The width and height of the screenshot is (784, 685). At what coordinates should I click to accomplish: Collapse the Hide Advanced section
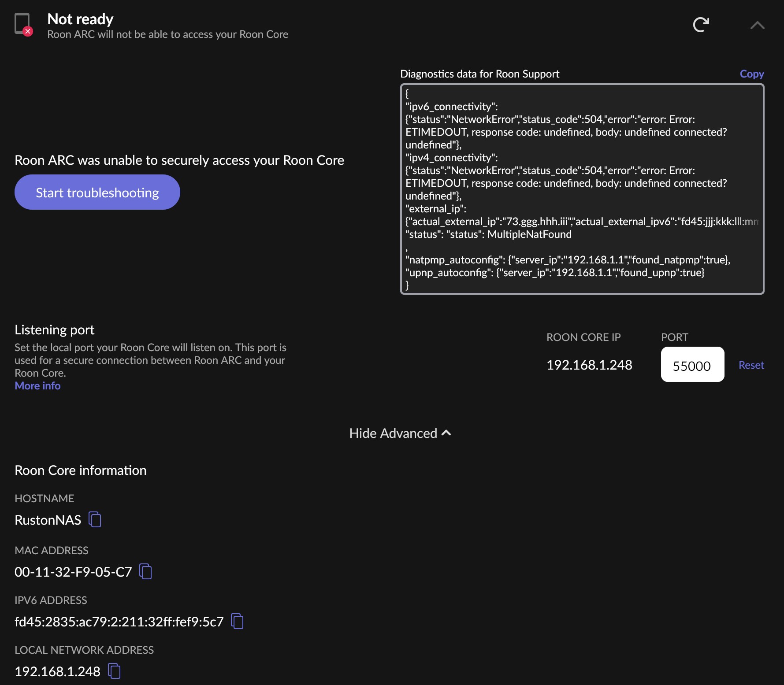(x=400, y=433)
